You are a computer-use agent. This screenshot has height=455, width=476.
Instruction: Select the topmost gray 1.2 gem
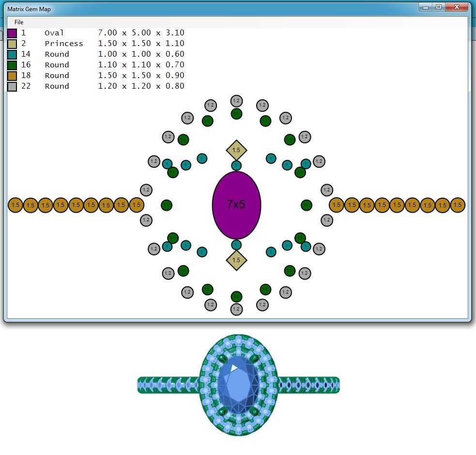click(x=236, y=101)
